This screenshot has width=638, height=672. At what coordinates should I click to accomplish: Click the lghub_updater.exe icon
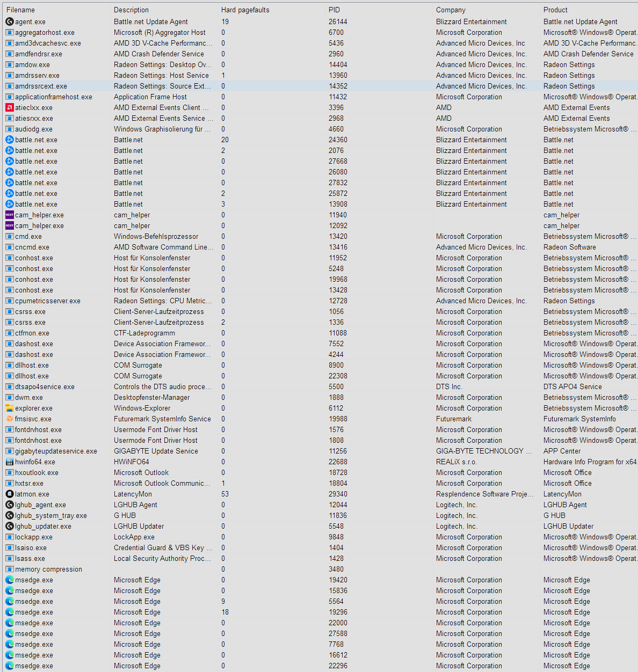tap(10, 527)
